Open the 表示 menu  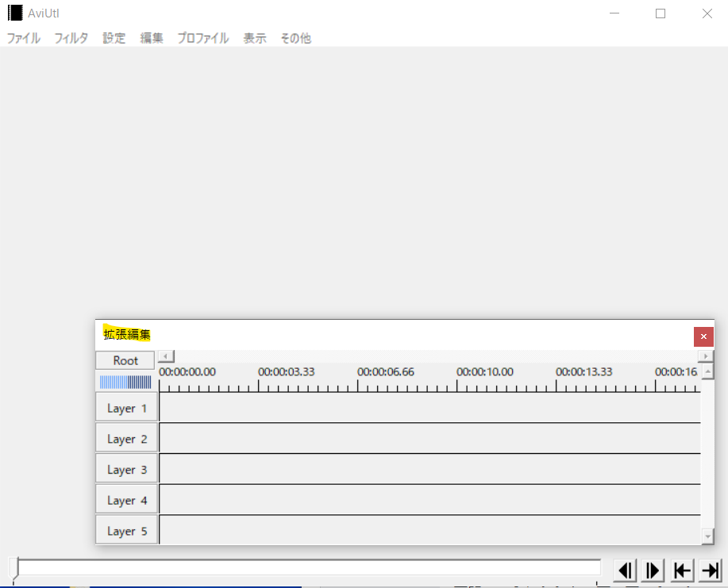255,38
